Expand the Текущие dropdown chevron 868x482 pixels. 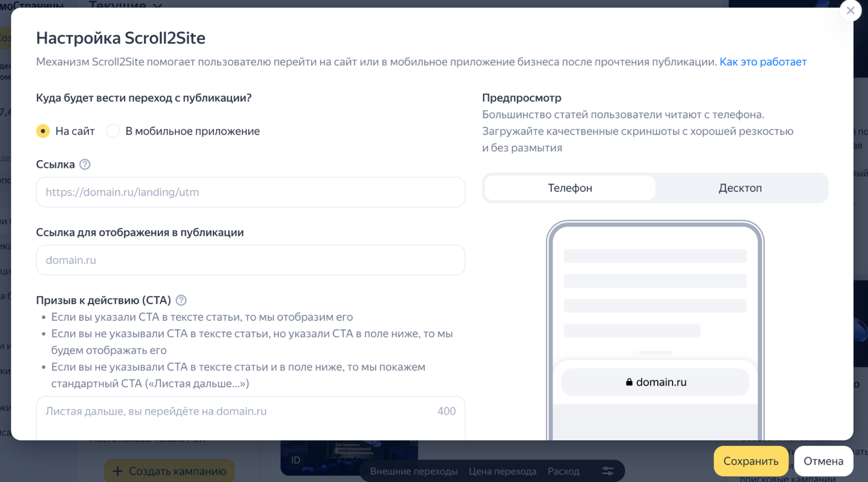pyautogui.click(x=158, y=5)
